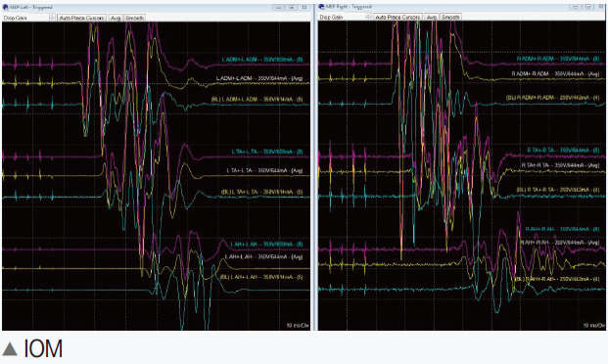Maximize the MEP Right window

coord(588,7)
